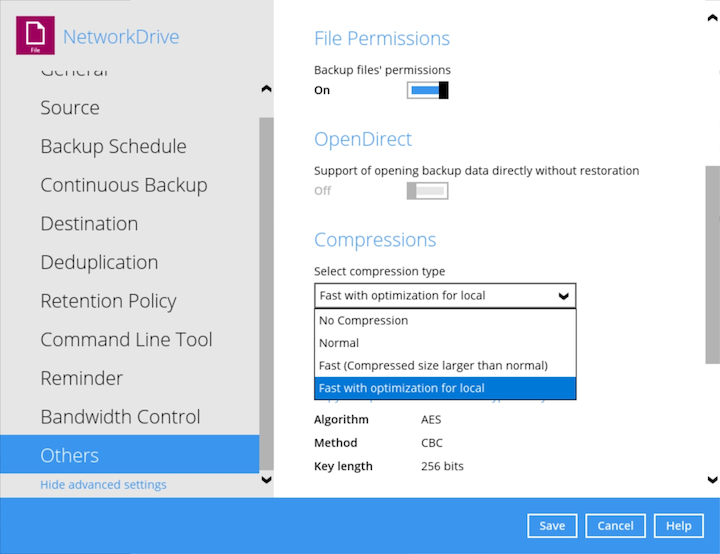Click the Compressions heading
Viewport: 720px width, 554px height.
pyautogui.click(x=375, y=240)
